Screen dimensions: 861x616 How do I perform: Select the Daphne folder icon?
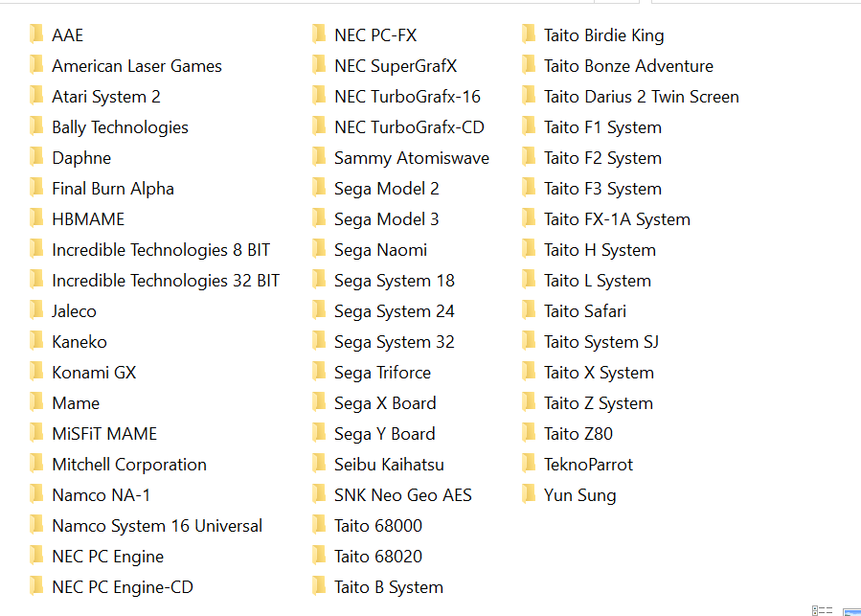pos(36,158)
